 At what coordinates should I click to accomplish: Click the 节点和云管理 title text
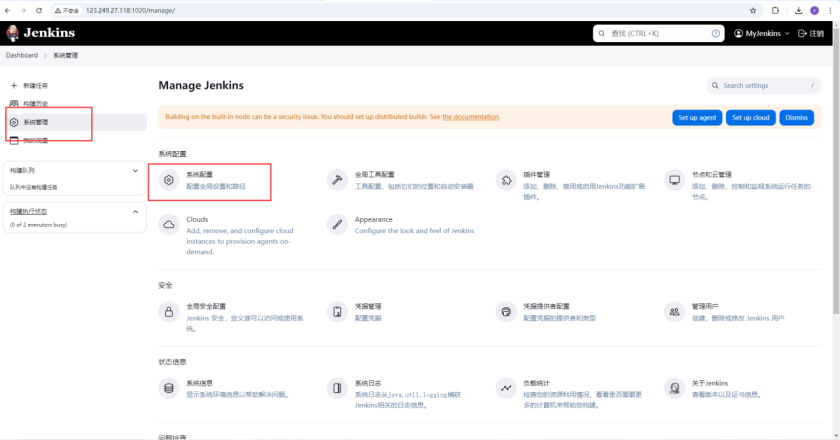coord(711,175)
